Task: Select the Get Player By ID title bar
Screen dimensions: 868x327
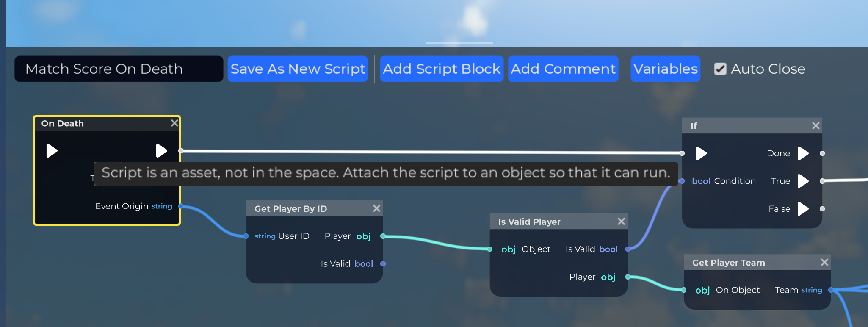Action: pos(315,208)
